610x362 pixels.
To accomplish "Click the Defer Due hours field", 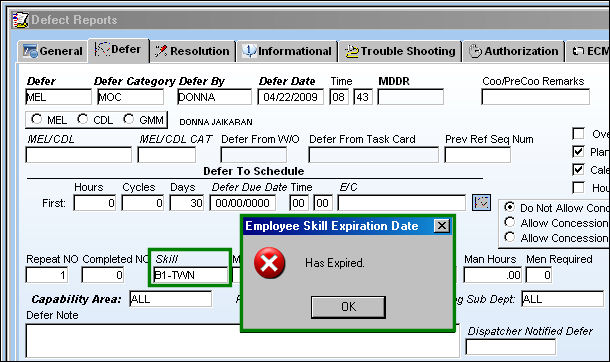I will (299, 203).
